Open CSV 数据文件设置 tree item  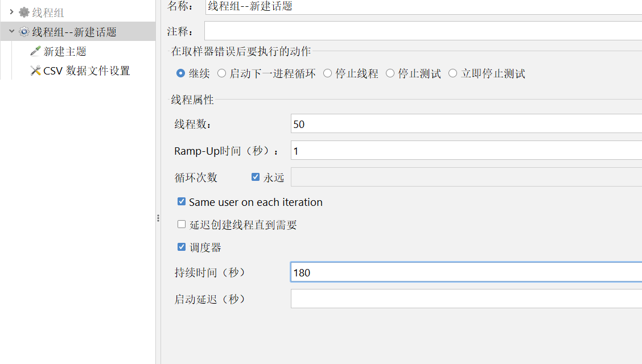pos(87,71)
